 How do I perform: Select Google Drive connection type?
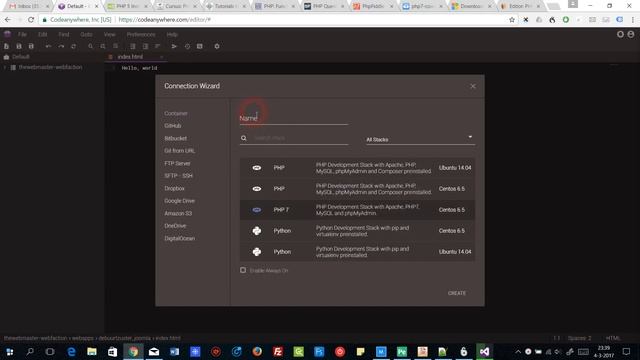180,201
